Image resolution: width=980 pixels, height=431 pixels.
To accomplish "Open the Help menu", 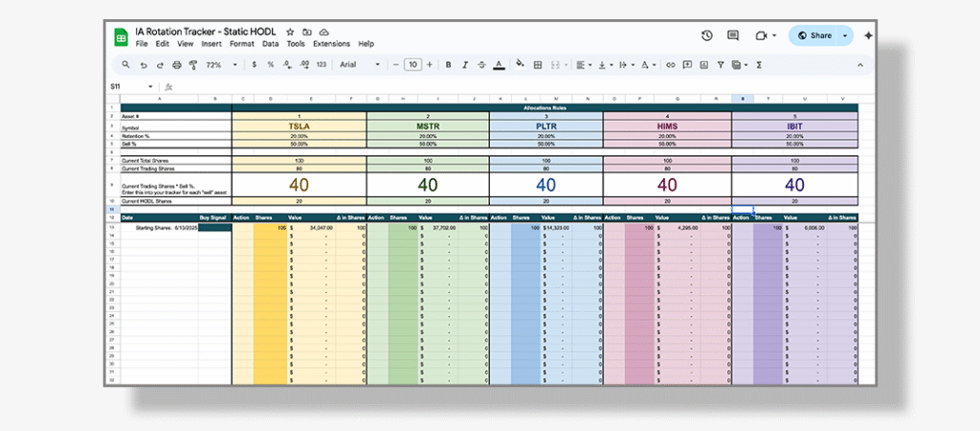I will (367, 44).
